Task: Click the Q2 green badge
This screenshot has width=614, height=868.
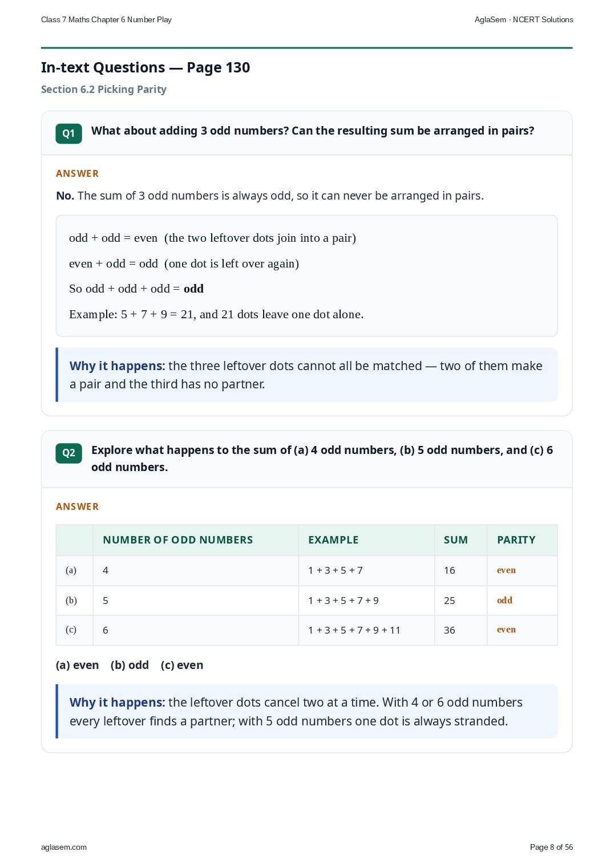Action: coord(68,453)
